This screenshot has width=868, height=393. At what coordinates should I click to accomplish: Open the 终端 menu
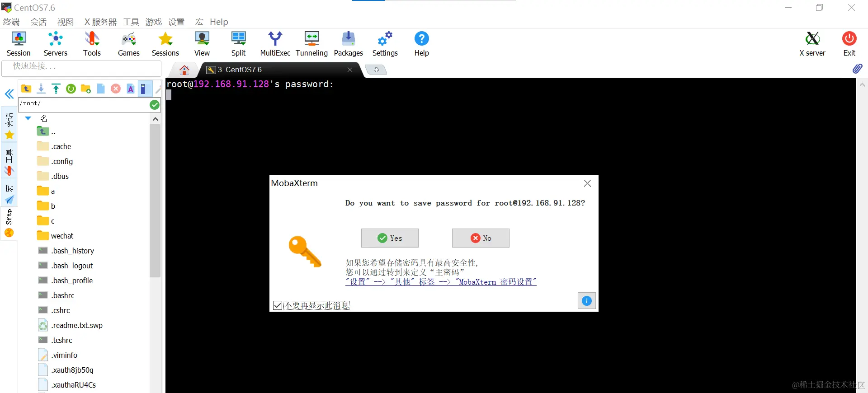coord(11,22)
